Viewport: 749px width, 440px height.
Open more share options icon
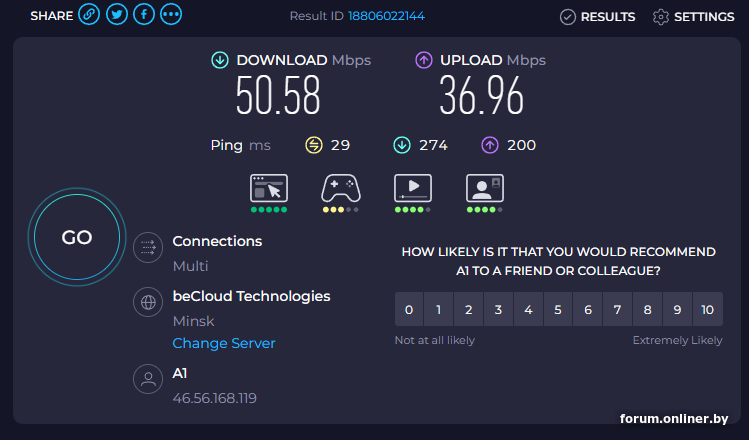tap(171, 15)
